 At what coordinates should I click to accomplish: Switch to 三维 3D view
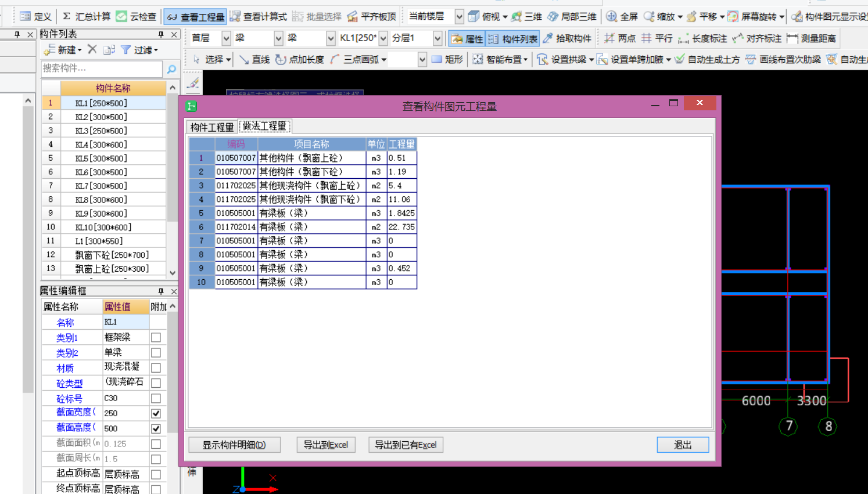(x=526, y=16)
